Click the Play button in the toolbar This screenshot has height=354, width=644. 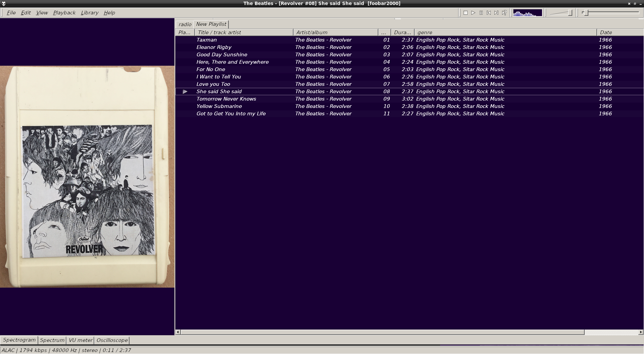point(473,13)
